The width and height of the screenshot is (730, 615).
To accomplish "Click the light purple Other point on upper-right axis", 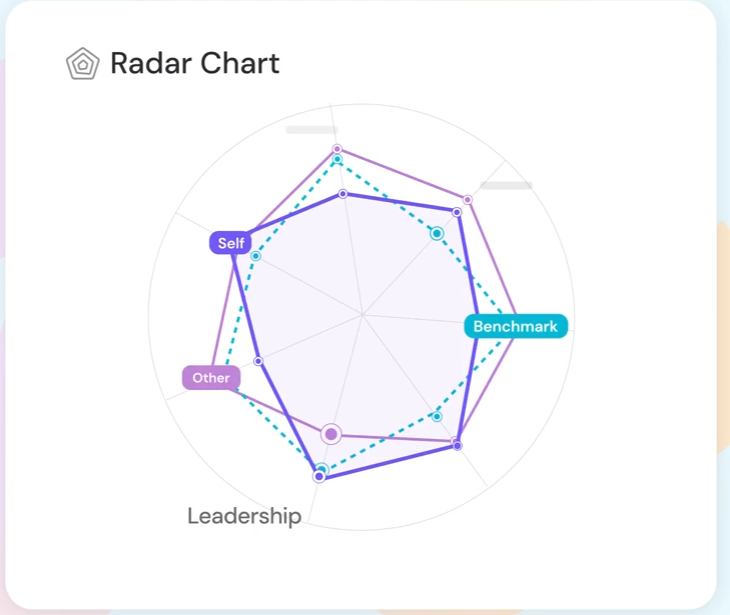I will [x=467, y=200].
